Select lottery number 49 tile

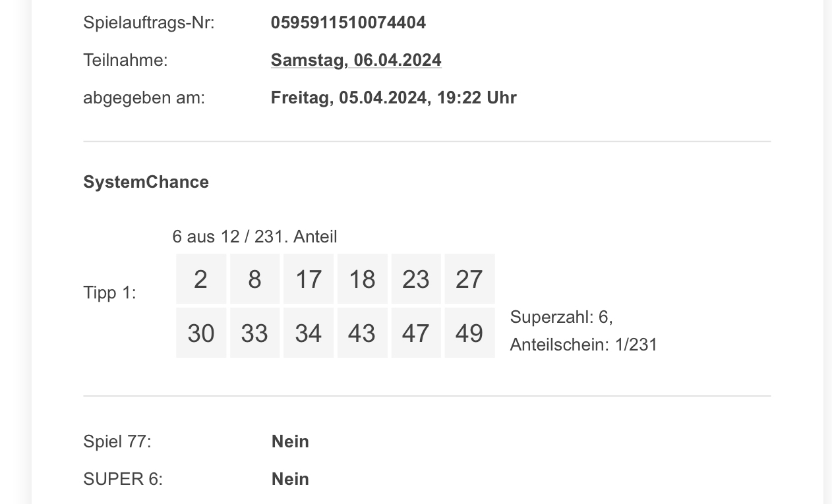(x=469, y=333)
